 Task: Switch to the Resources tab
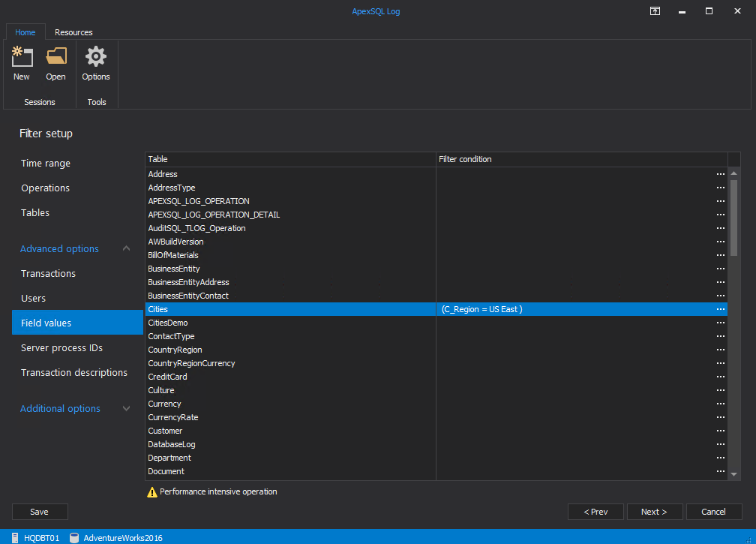click(73, 32)
